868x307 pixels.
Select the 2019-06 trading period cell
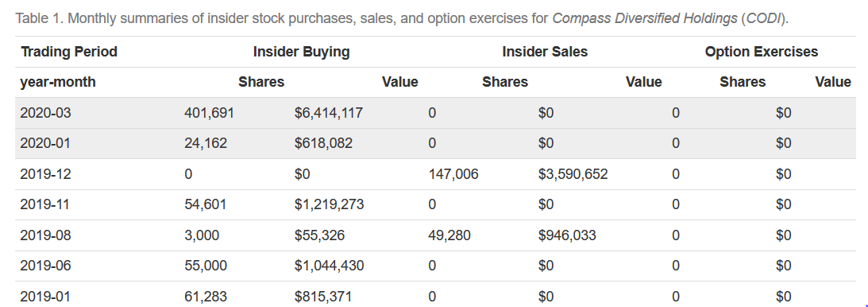pos(45,266)
